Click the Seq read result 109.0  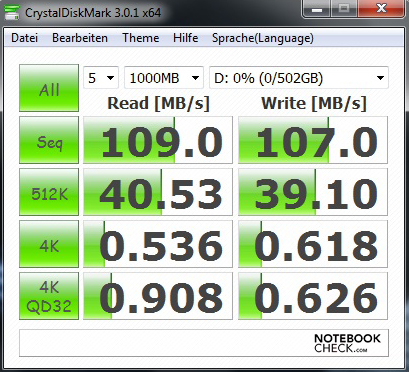(158, 140)
